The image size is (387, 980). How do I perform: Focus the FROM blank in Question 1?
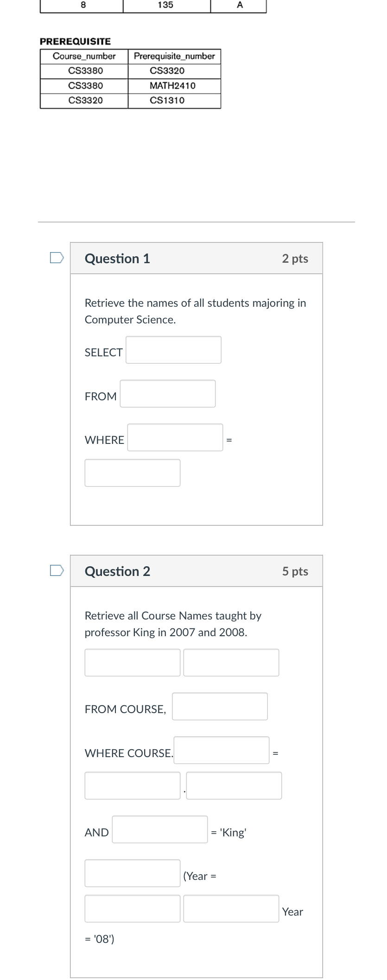click(x=168, y=394)
